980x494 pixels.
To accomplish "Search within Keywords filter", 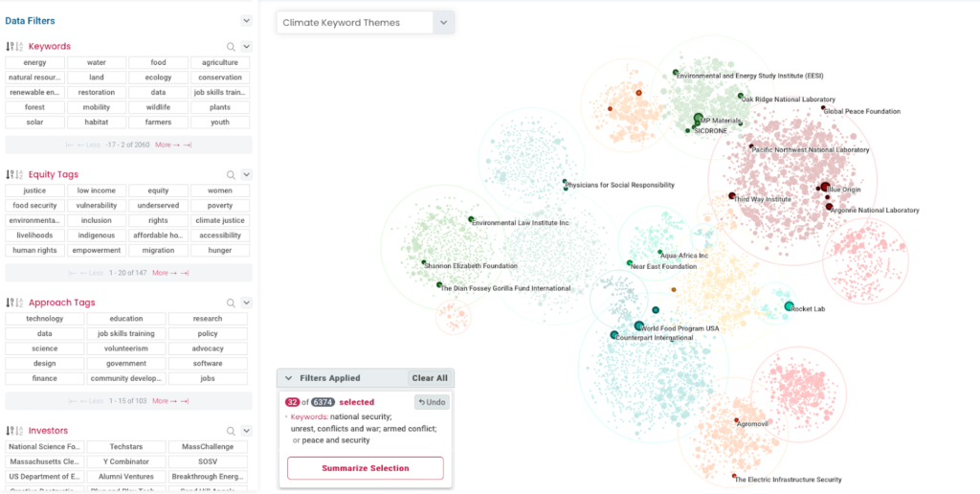I will point(231,46).
